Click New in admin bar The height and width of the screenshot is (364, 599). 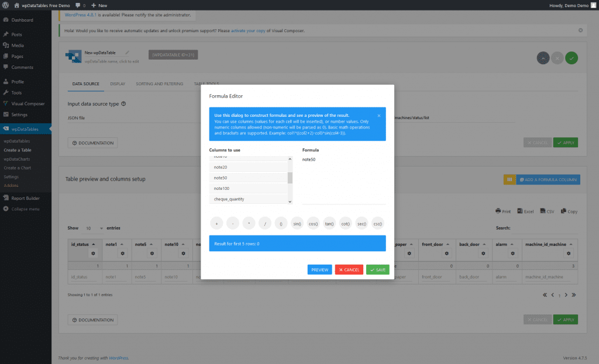[99, 5]
